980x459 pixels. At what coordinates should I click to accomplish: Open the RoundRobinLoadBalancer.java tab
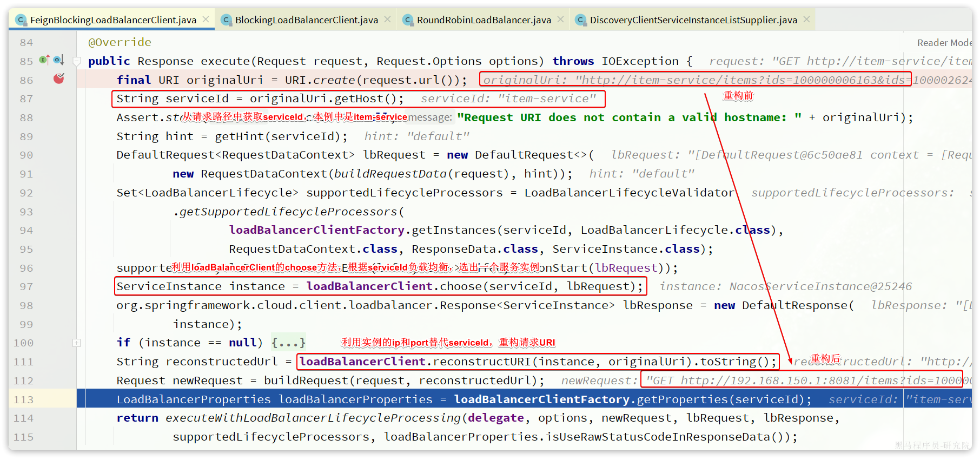(484, 20)
